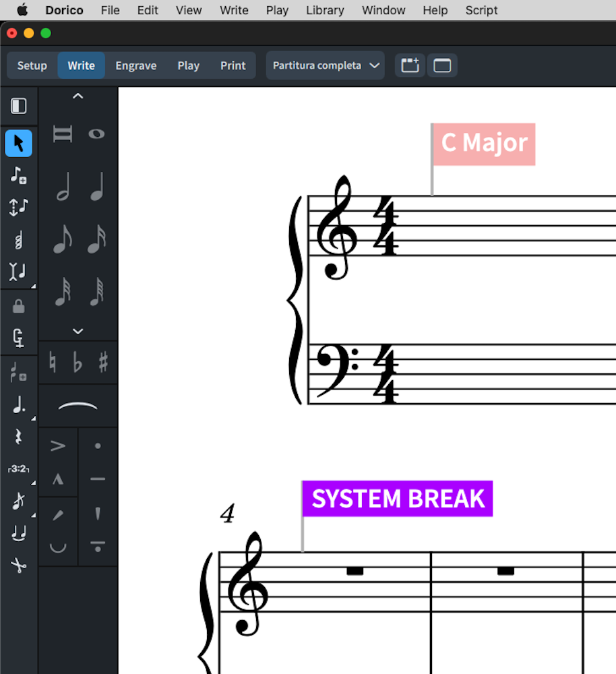
Task: Open the 3:2 tuplets tool
Action: pyautogui.click(x=18, y=468)
